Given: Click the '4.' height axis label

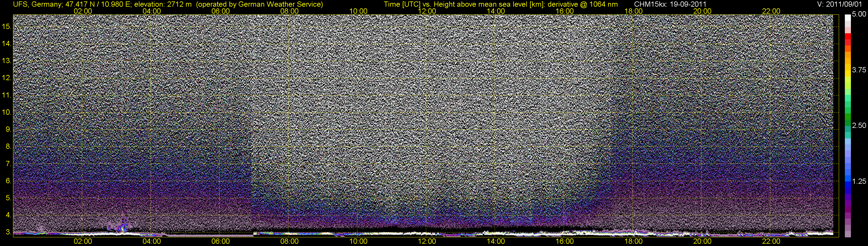Looking at the screenshot, I should pos(8,215).
